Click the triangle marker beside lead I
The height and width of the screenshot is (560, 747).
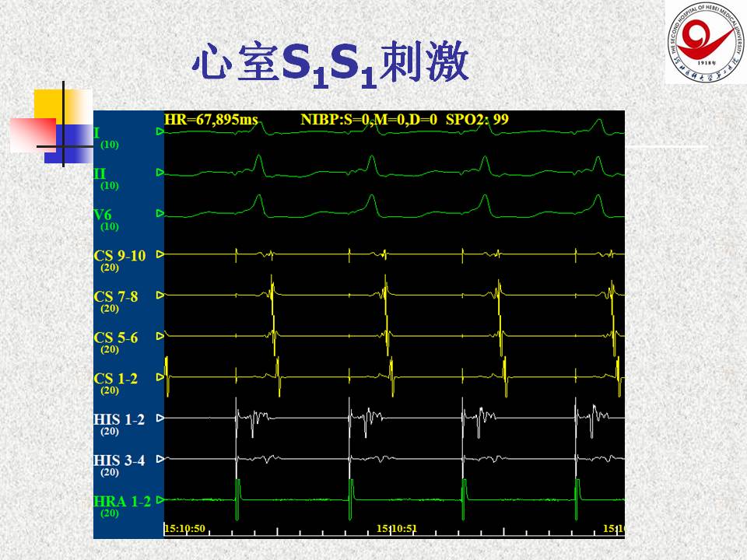pyautogui.click(x=160, y=132)
